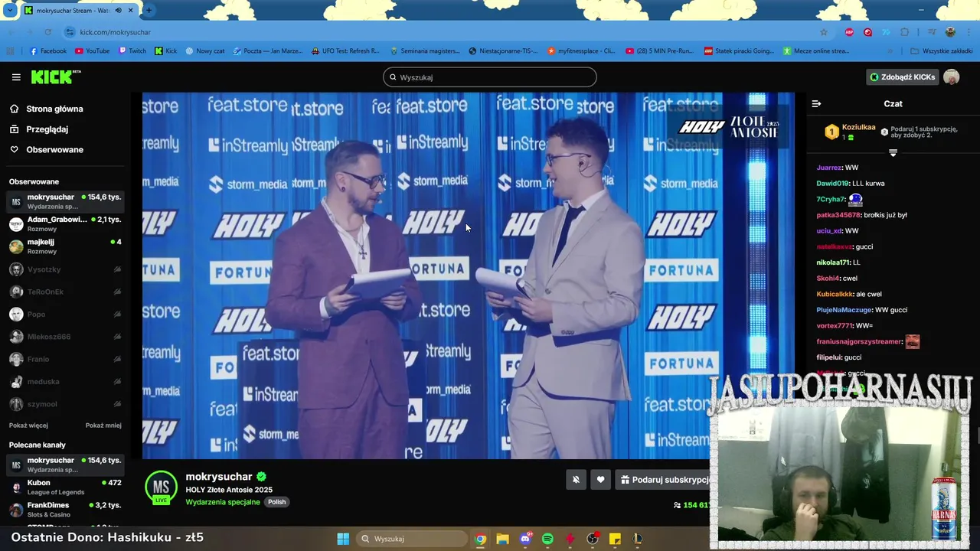The width and height of the screenshot is (980, 551).
Task: Expand list with Pokaż więcej
Action: point(28,425)
